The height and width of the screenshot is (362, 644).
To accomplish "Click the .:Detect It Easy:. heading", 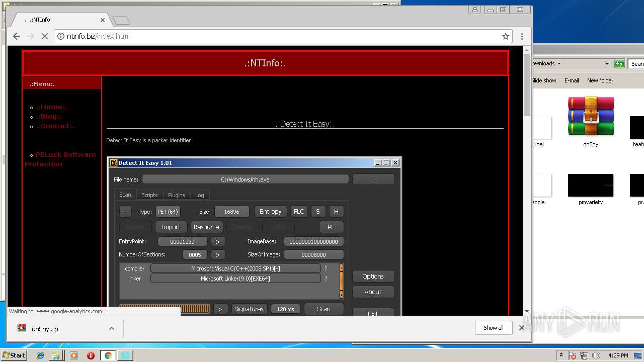I will tap(305, 124).
